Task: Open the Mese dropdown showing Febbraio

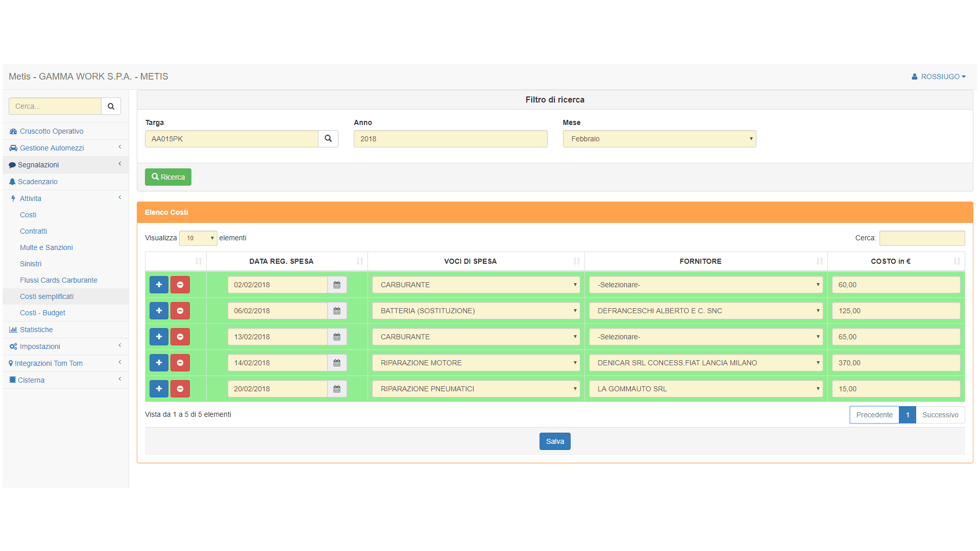Action: pos(659,139)
